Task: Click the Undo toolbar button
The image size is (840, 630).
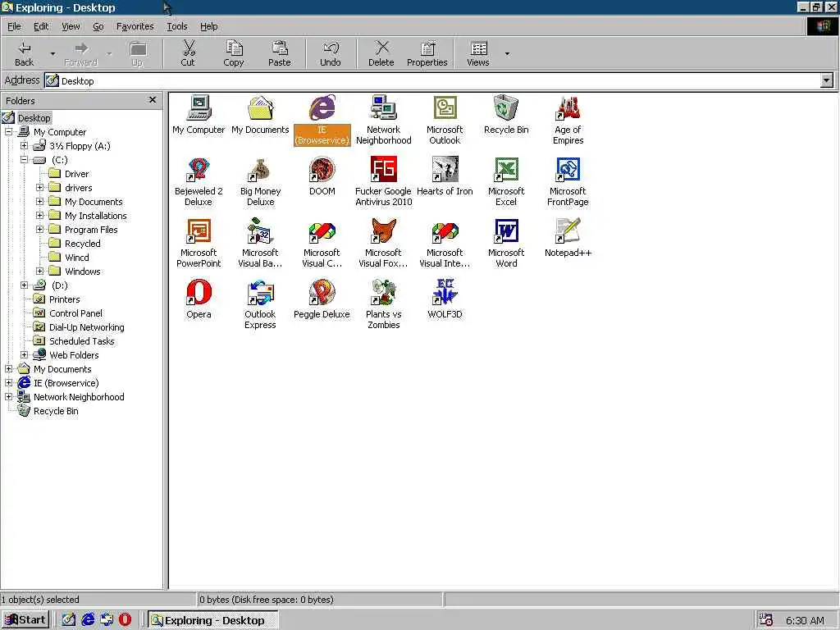Action: (331, 53)
